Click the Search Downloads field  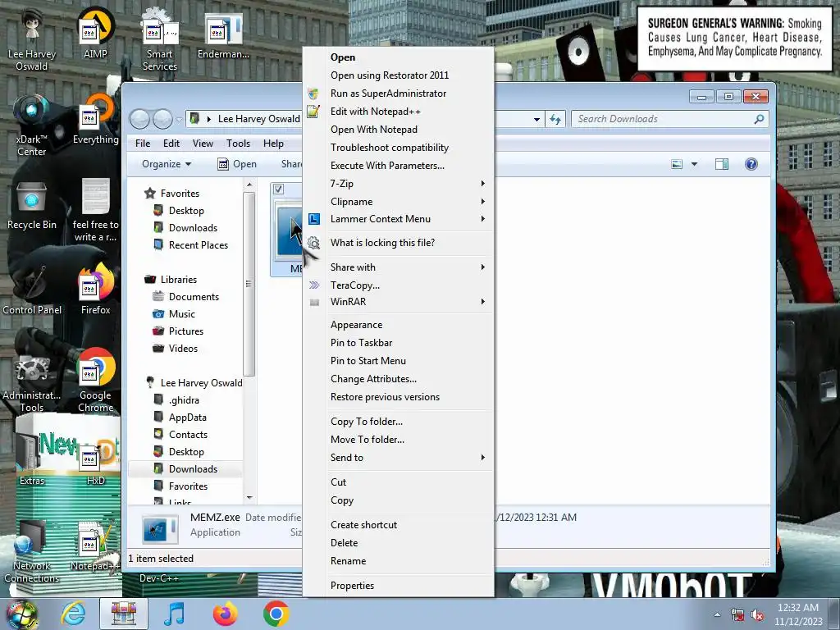(x=669, y=119)
